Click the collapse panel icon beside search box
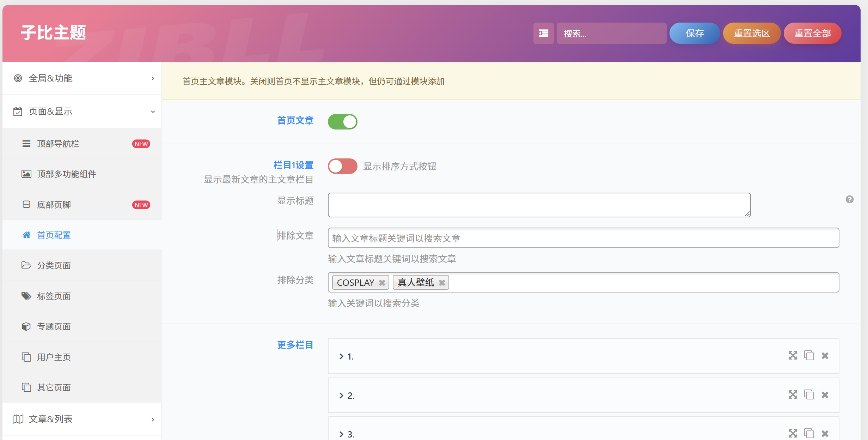This screenshot has height=440, width=868. point(543,33)
